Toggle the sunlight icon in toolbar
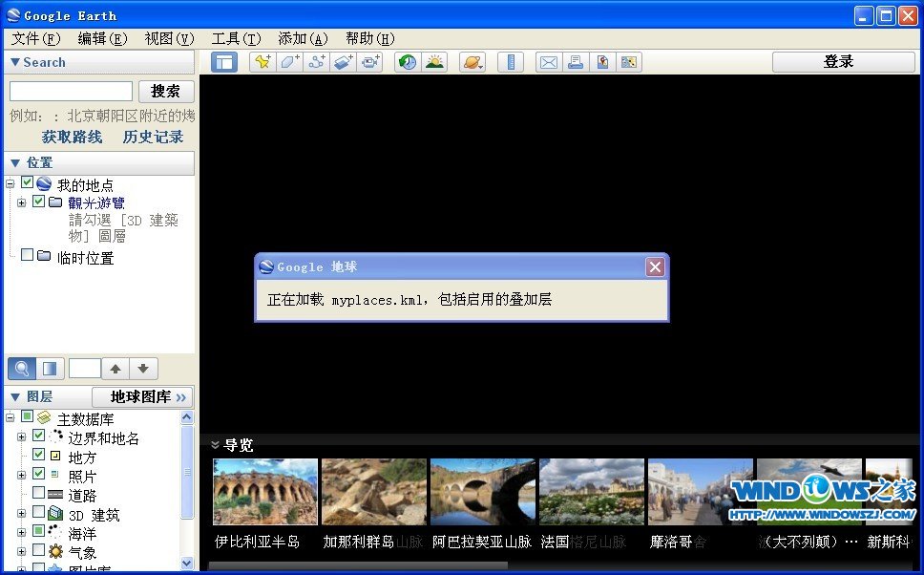 [434, 62]
